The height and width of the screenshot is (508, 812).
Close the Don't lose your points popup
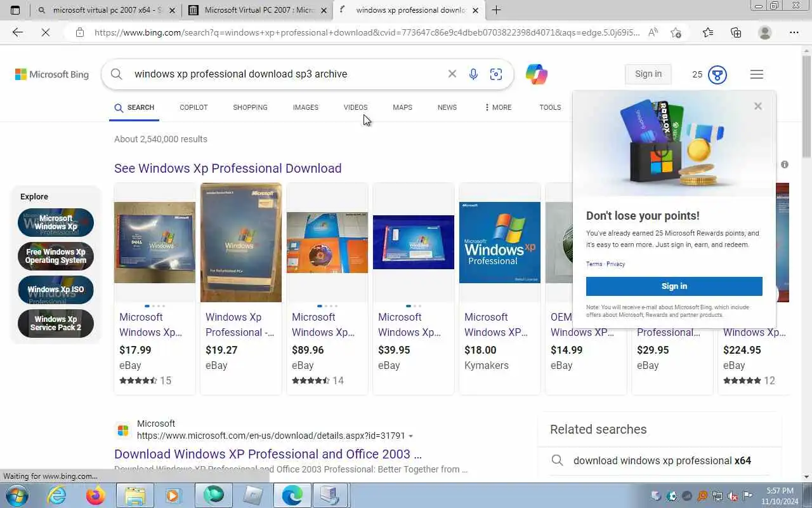point(758,106)
